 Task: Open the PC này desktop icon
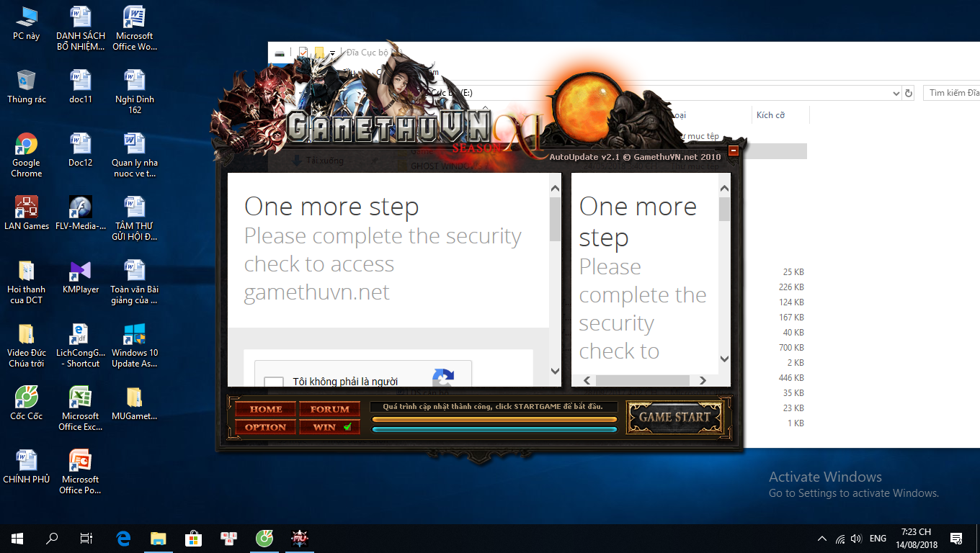[x=27, y=23]
